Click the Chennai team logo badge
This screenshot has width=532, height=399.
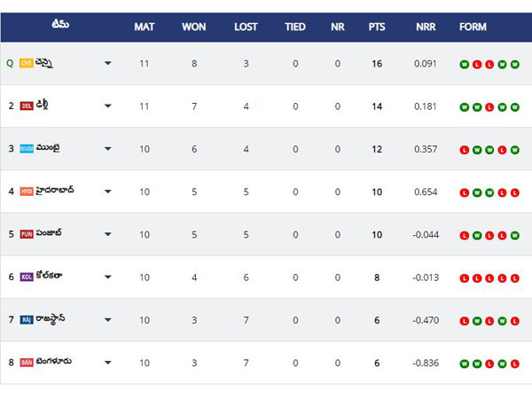[26, 63]
